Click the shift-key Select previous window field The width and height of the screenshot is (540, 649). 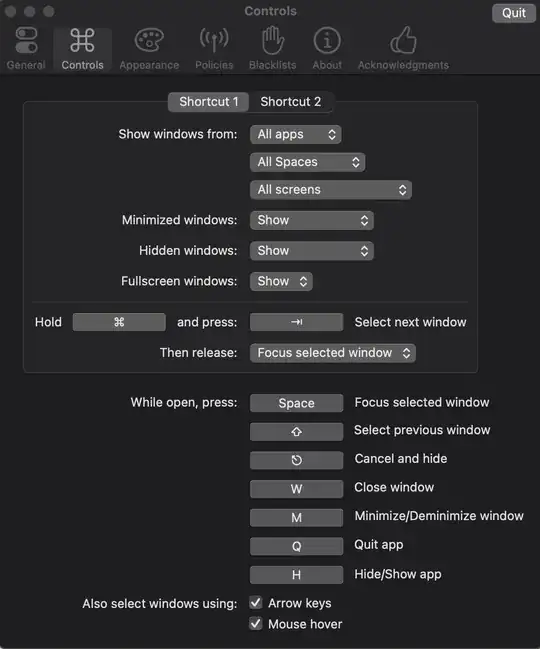[296, 432]
